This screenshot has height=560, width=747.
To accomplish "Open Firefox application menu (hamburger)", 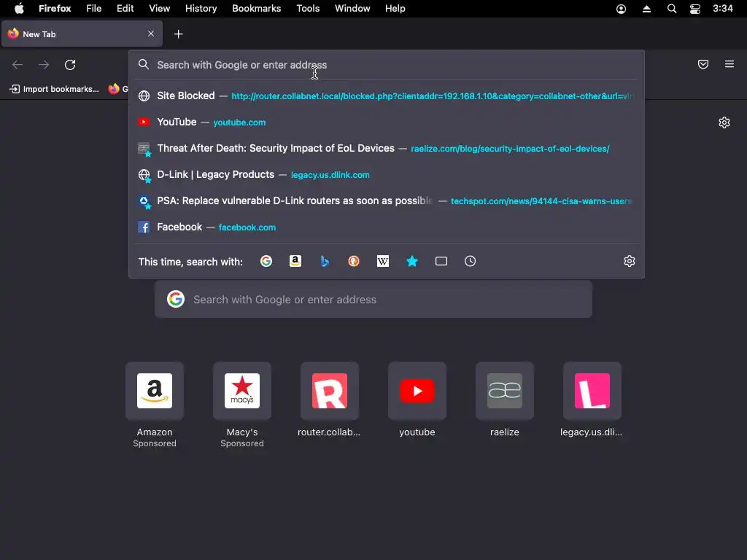I will pyautogui.click(x=729, y=64).
